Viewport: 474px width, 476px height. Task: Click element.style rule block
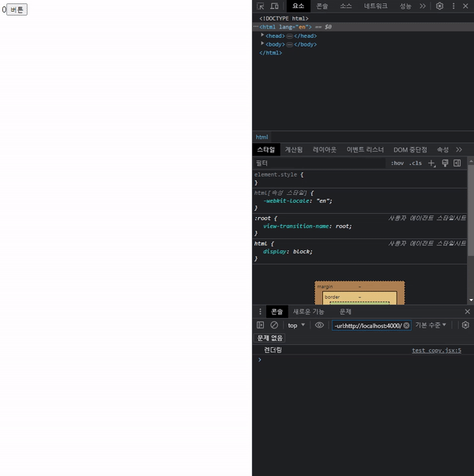[359, 178]
